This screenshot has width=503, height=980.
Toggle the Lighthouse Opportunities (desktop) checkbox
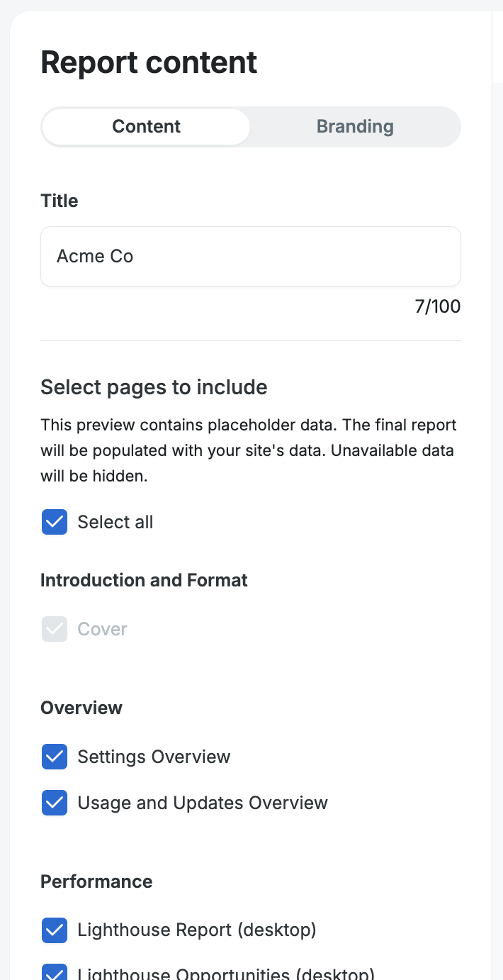[55, 973]
